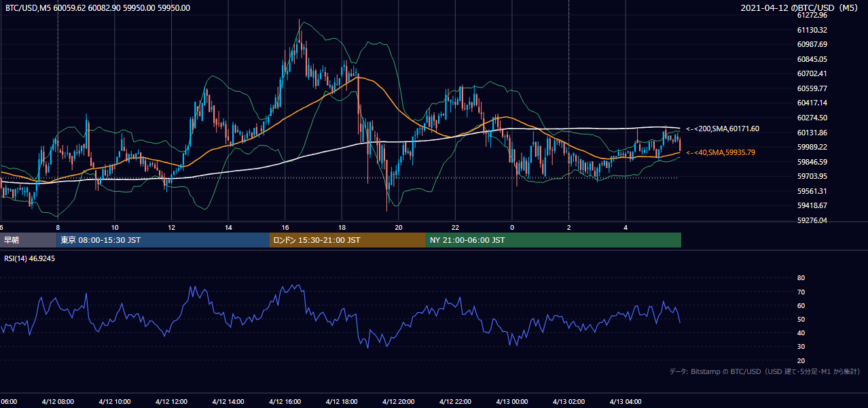This screenshot has width=868, height=408.
Task: Click time label 4/12 08:00
Action: click(x=58, y=402)
